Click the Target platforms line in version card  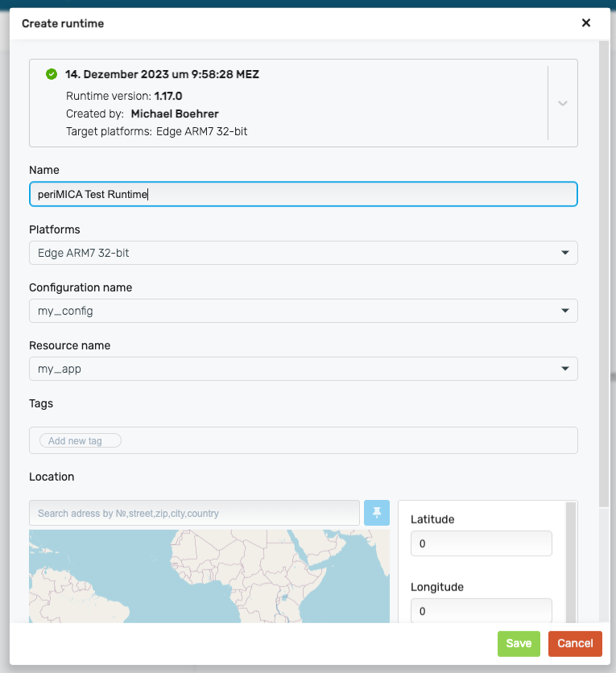[x=156, y=130]
